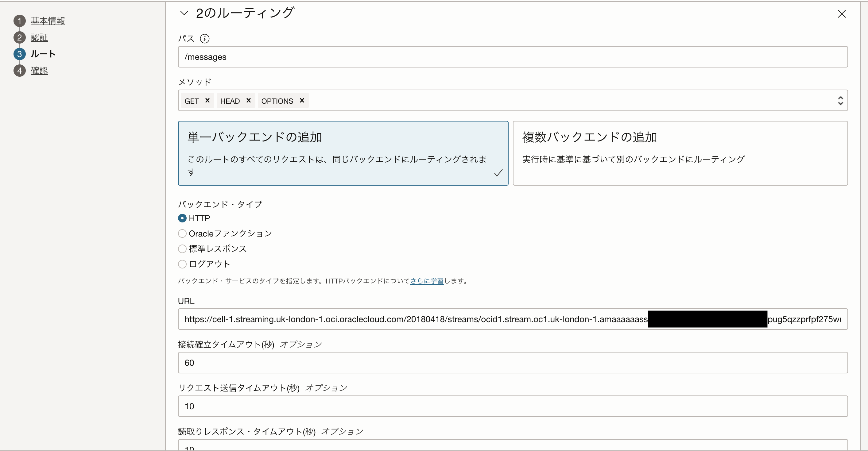Select the HTTP backend type

[x=182, y=218]
